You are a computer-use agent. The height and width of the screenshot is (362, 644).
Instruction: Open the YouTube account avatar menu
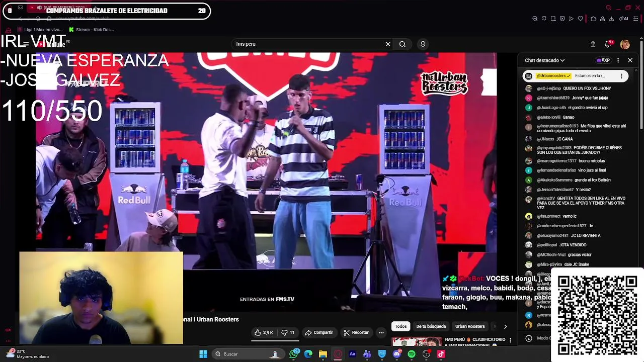625,44
